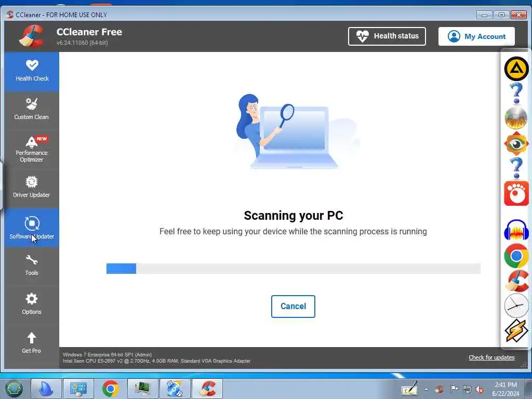Go to Performance Optimizer
This screenshot has height=399, width=532.
[32, 149]
